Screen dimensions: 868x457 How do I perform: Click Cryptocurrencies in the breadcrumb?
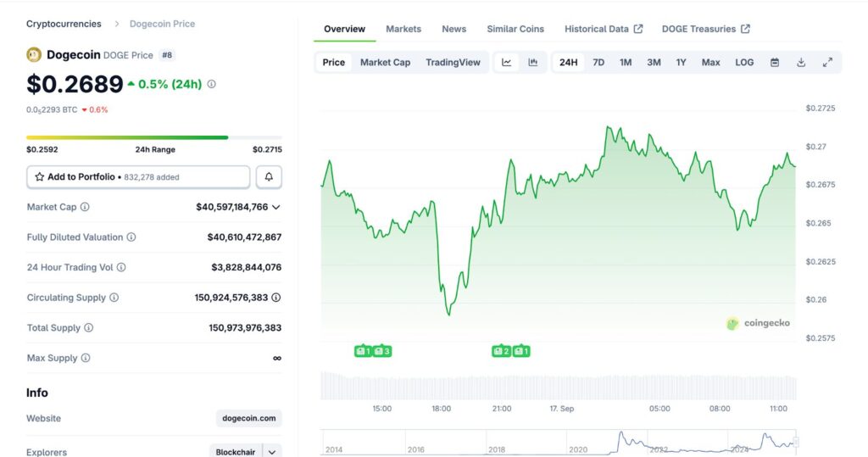click(x=64, y=24)
